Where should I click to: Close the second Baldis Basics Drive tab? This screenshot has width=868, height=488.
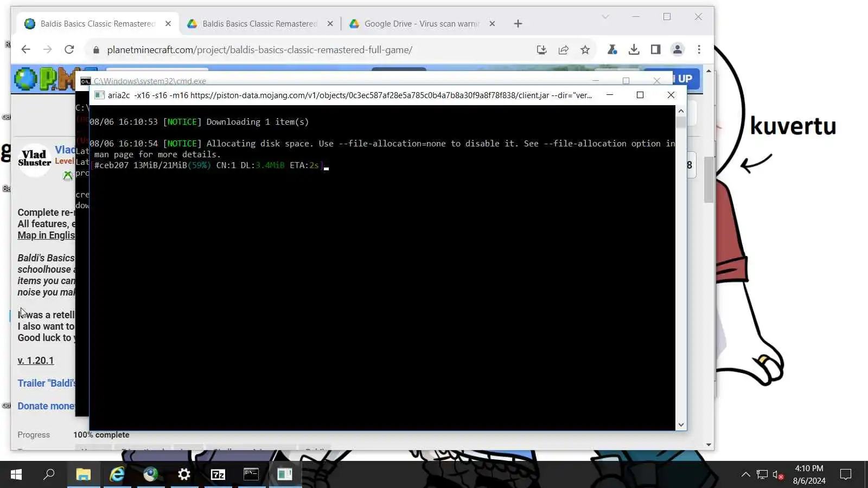330,24
